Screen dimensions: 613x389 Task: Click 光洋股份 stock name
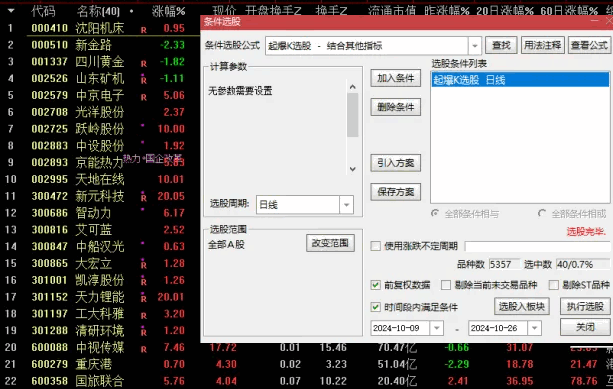(100, 112)
